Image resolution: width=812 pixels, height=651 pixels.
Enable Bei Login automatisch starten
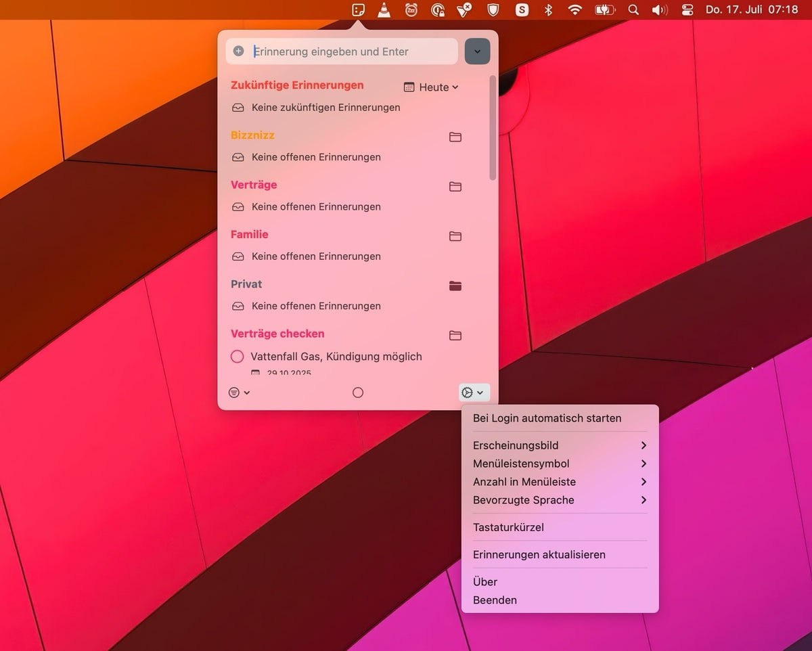point(547,418)
